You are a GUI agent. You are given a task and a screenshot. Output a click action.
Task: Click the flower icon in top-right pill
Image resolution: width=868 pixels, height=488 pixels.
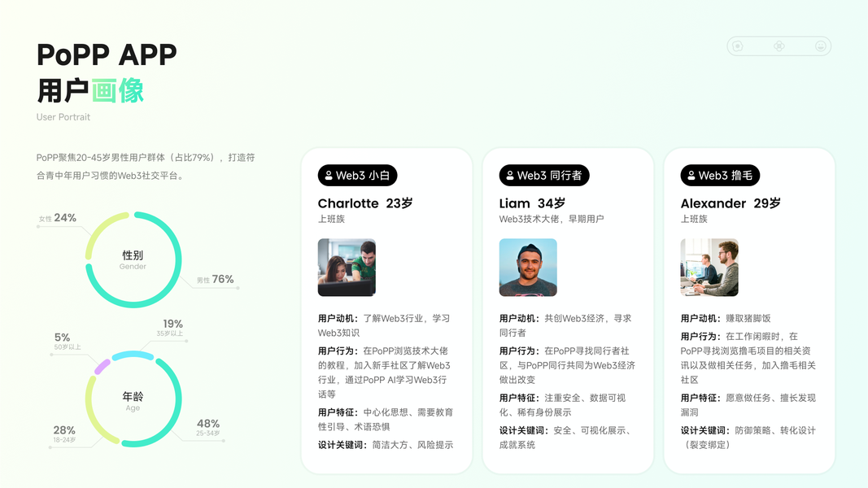click(x=779, y=46)
